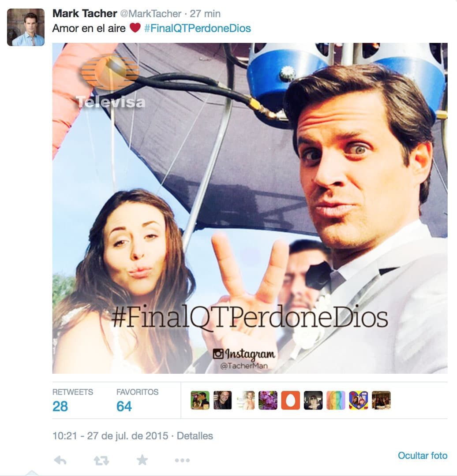457x476 pixels.
Task: Hide the photo with Ocultar foto
Action: pyautogui.click(x=422, y=455)
